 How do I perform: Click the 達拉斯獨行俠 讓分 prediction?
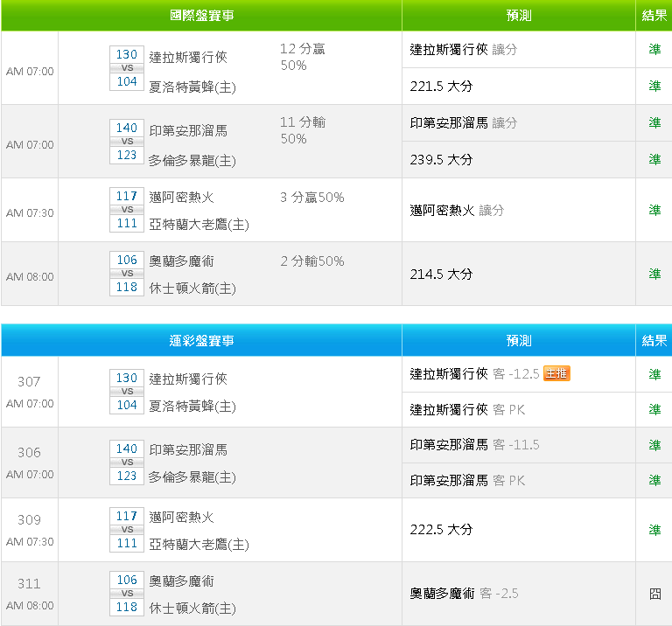pos(463,50)
